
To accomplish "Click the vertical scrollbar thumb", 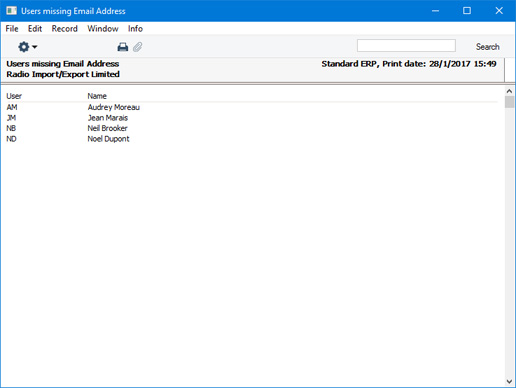I will (509, 102).
